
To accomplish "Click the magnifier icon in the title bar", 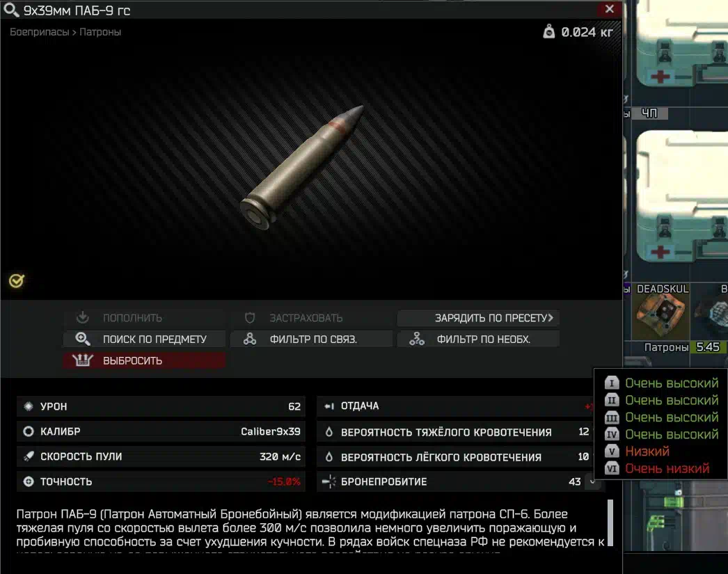I will (x=11, y=10).
